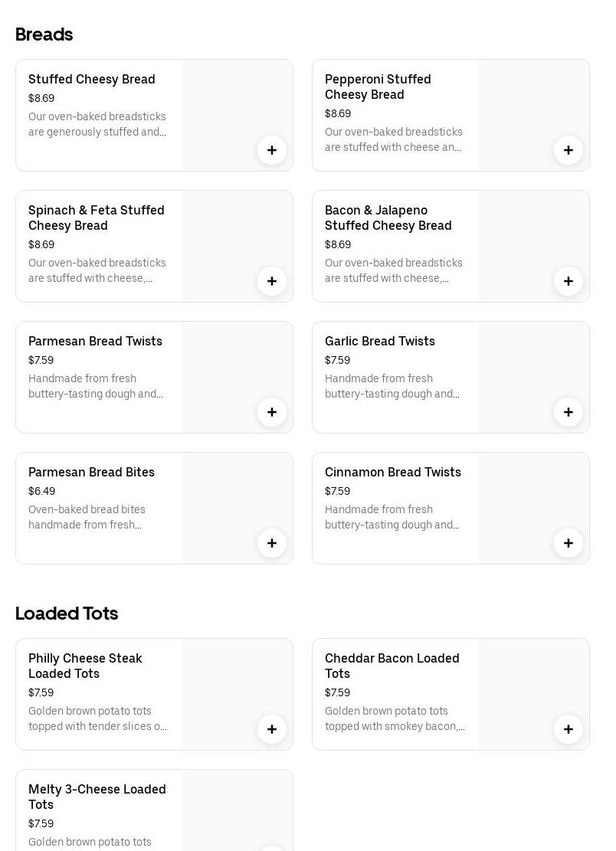Add Bacon & Jalapeno Stuffed Cheesy Bread

coord(568,281)
